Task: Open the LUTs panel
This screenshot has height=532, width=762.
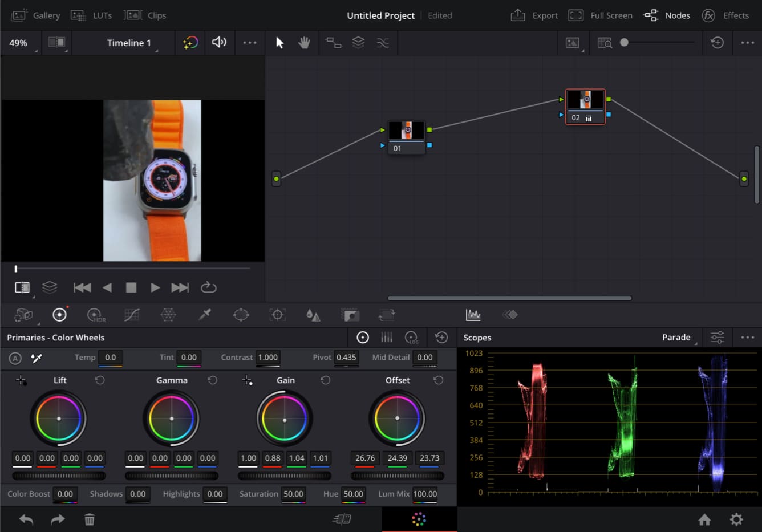Action: pyautogui.click(x=91, y=15)
